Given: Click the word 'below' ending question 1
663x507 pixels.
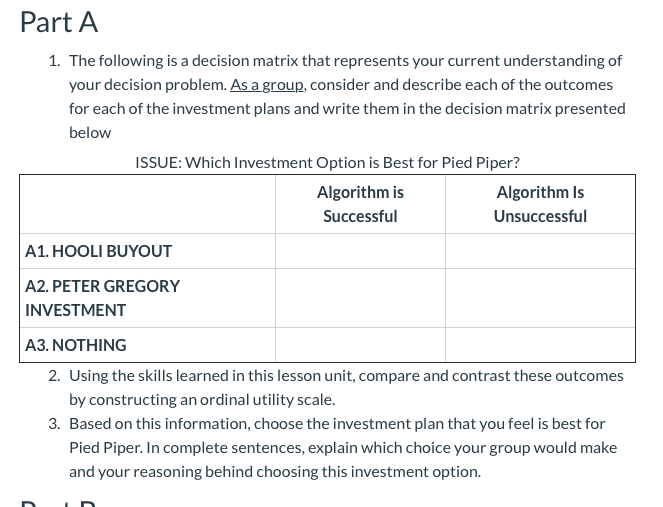Looking at the screenshot, I should pos(90,133).
